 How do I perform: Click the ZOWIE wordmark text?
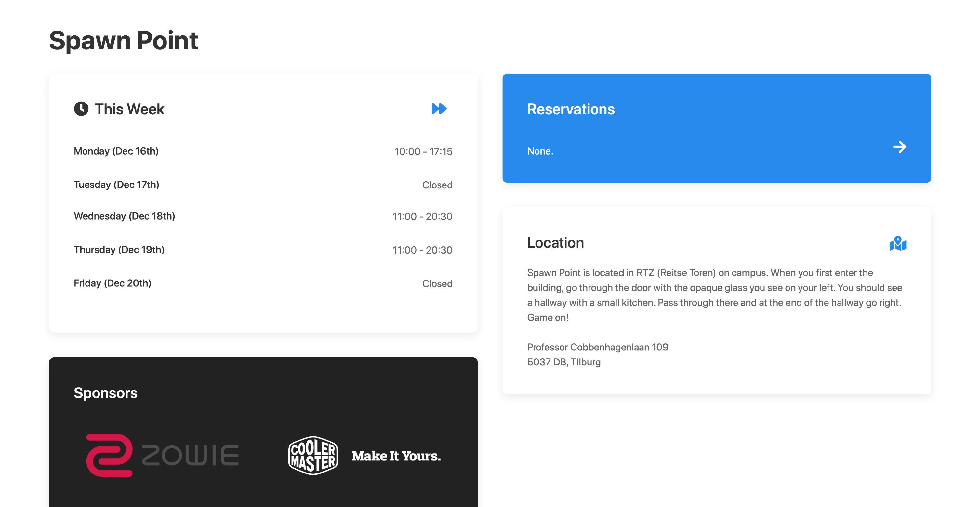[x=190, y=456]
